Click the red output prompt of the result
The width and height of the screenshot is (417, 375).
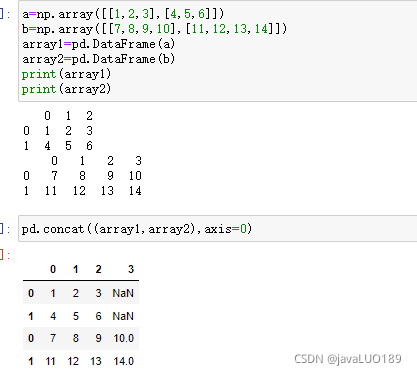click(5, 255)
